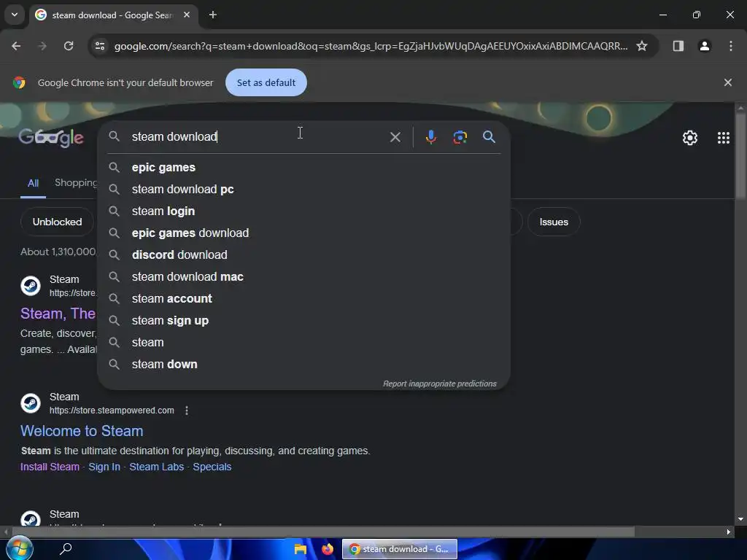Open the tab search dropdown arrow
Screen dimensions: 747x560
point(15,15)
